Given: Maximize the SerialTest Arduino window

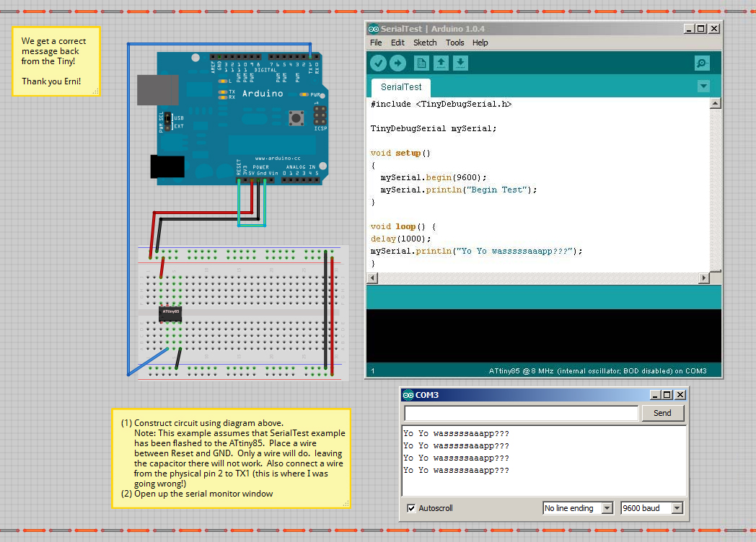Looking at the screenshot, I should click(x=701, y=29).
